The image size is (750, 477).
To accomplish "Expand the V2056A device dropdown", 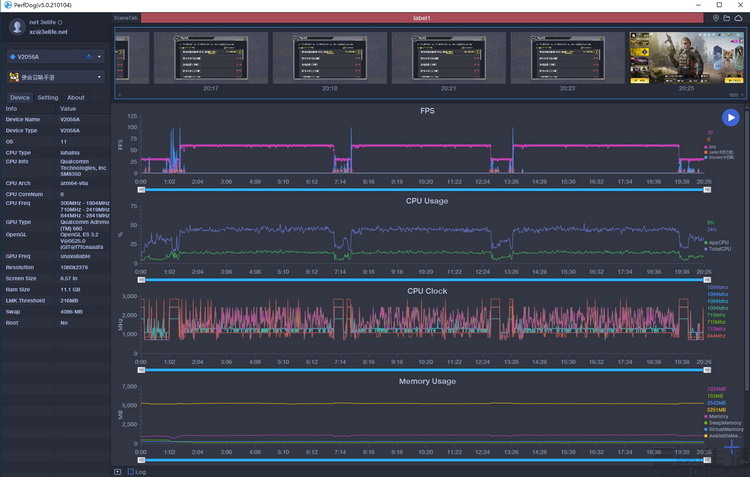I will coord(99,56).
